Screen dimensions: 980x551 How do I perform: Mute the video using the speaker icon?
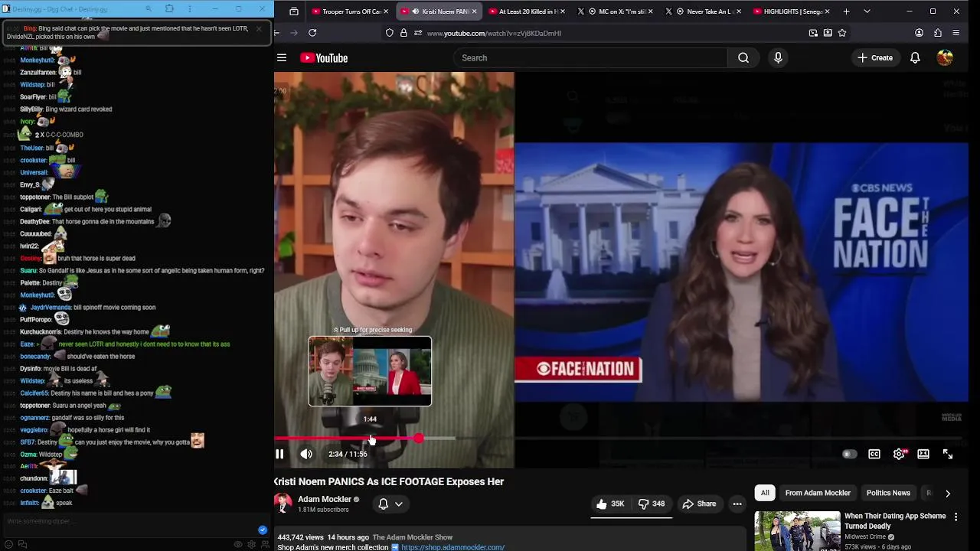tap(306, 454)
